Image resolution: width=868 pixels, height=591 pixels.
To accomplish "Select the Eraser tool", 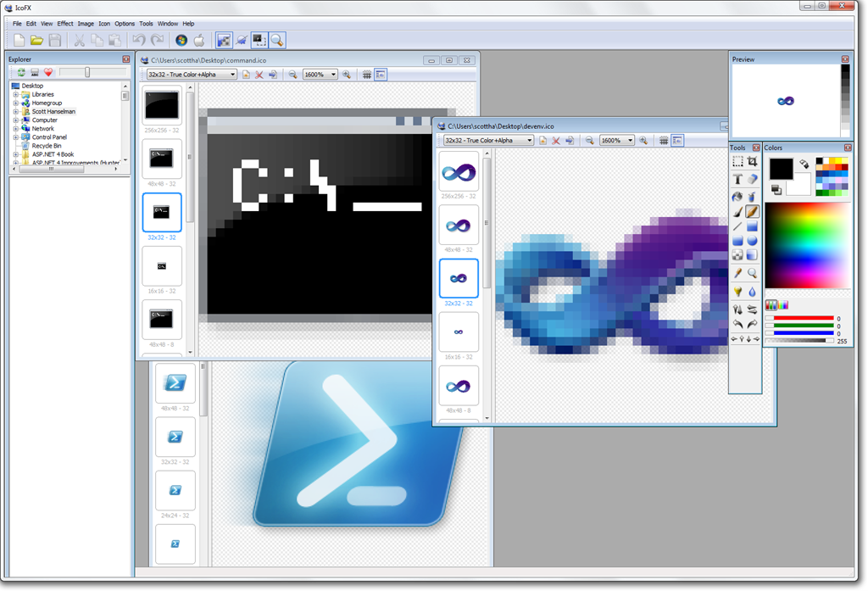I will coord(754,179).
